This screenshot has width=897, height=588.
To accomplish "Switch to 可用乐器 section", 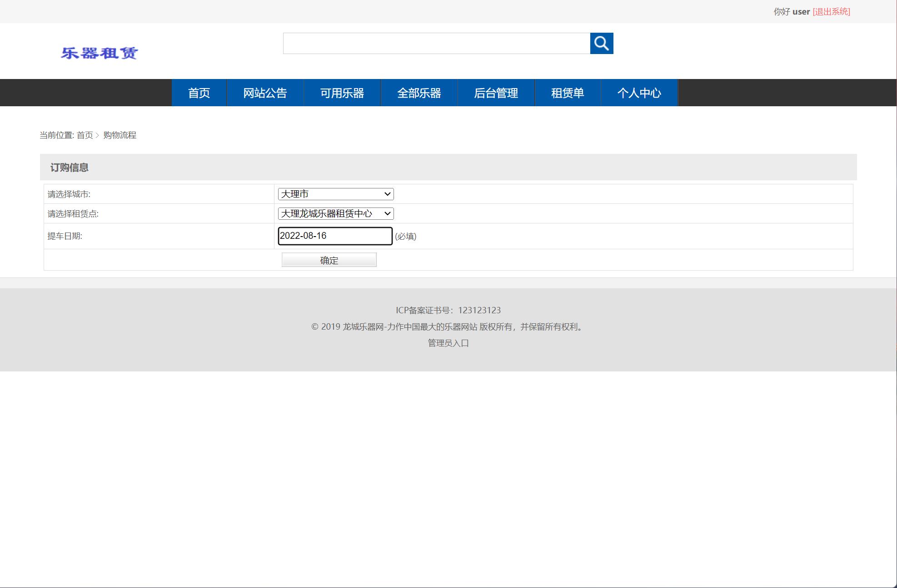I will [x=342, y=93].
